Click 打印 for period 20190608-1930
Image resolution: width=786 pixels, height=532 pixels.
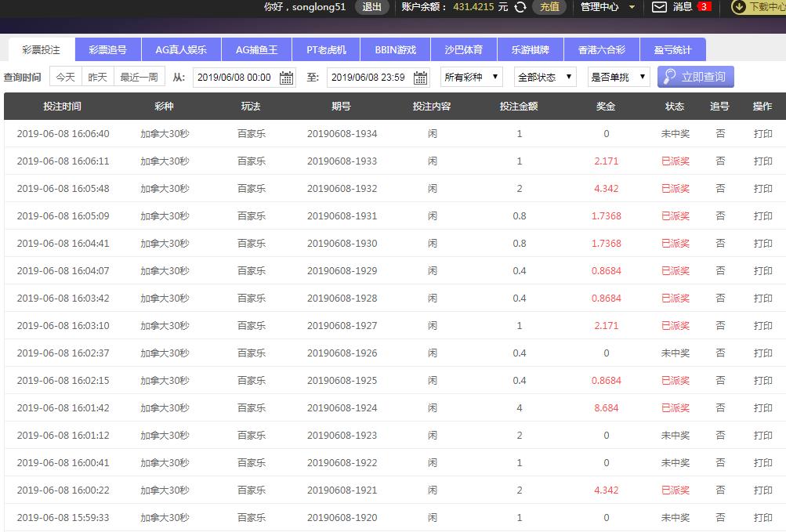[763, 243]
